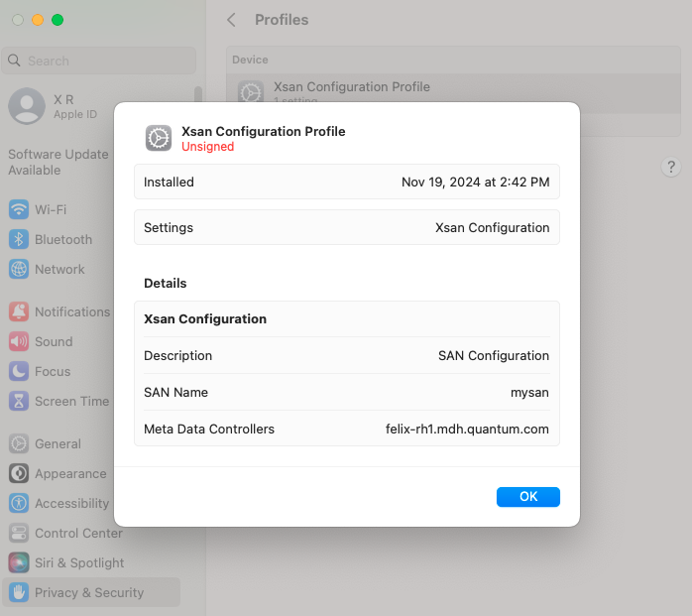This screenshot has width=692, height=616.
Task: Select the Privacy & Security hand icon
Action: 19,592
